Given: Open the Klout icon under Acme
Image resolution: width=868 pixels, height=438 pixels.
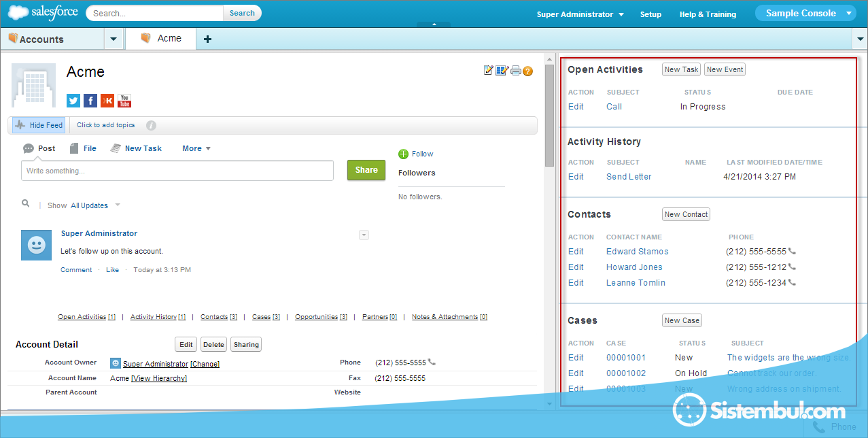Looking at the screenshot, I should 107,101.
